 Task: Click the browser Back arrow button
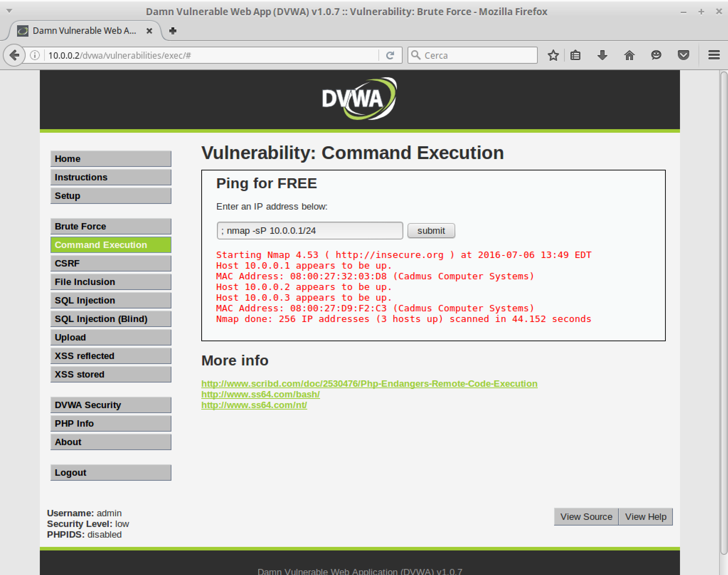pyautogui.click(x=14, y=55)
